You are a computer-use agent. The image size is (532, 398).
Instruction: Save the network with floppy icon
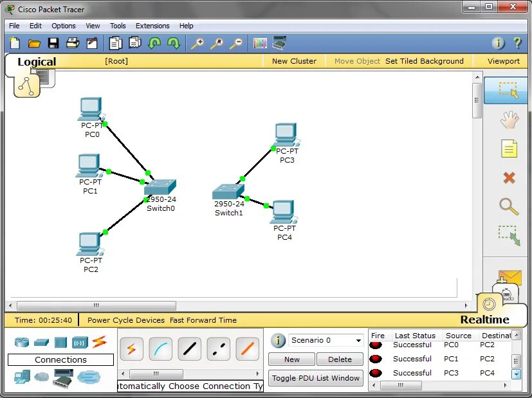pos(53,43)
